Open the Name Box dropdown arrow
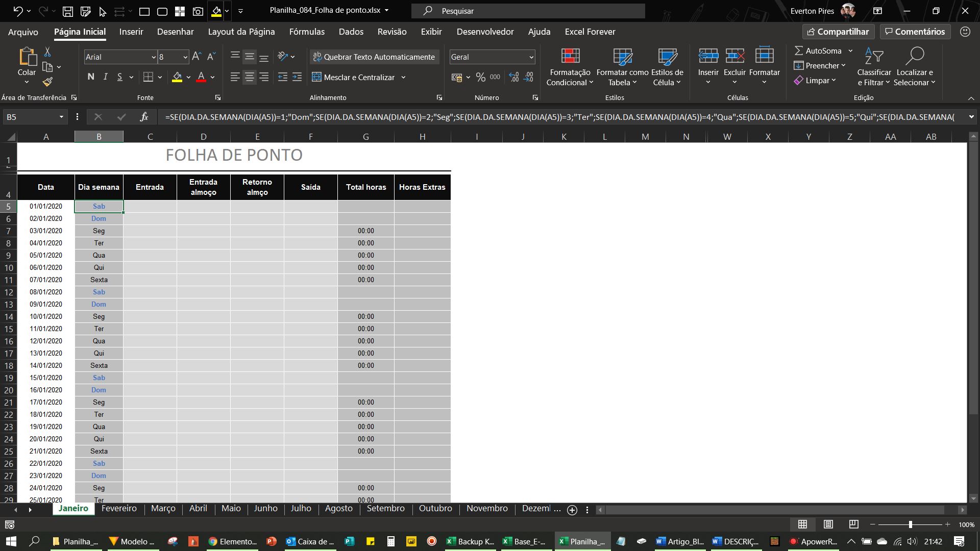 pos(61,117)
